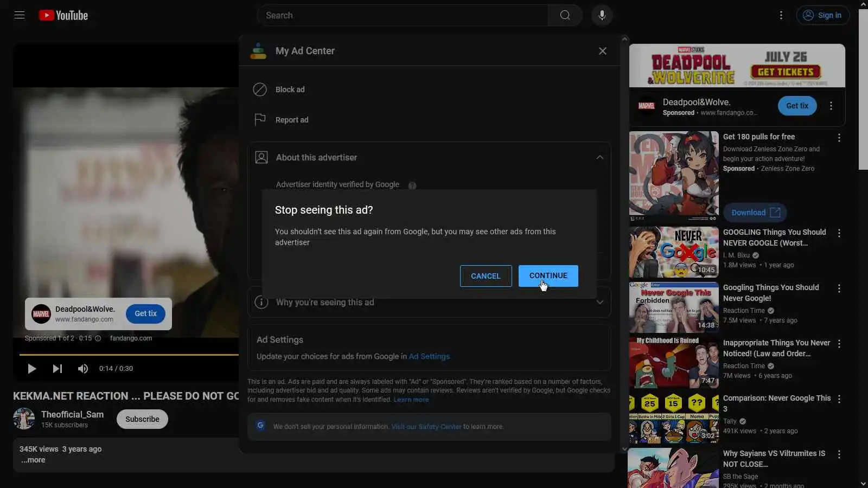Open options for 14:38 Reaction Time video
868x488 pixels.
[839, 288]
